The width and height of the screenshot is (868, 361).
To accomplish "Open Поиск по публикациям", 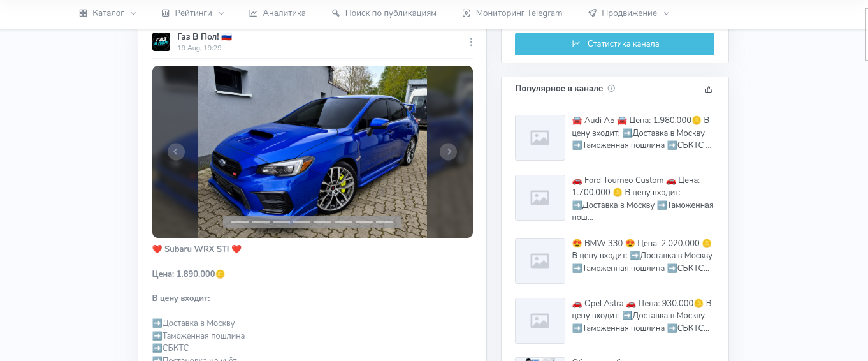I will (384, 13).
